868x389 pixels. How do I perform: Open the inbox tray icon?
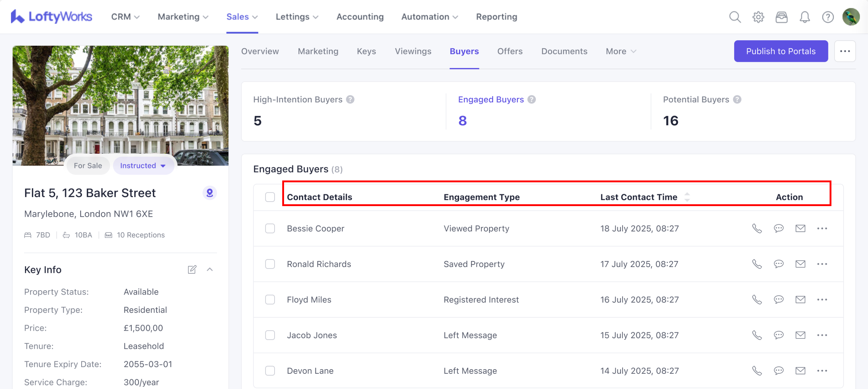(781, 17)
